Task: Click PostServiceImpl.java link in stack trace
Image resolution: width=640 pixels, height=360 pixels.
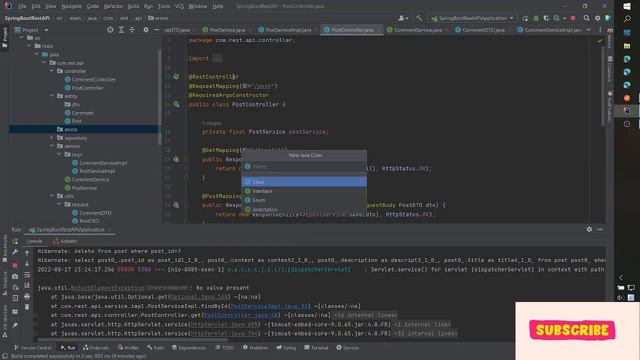Action: pos(269,306)
